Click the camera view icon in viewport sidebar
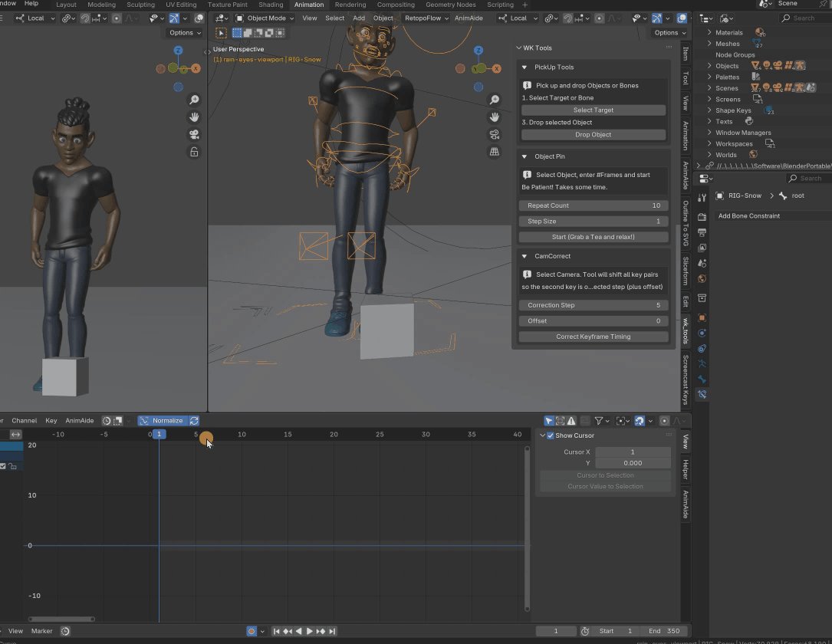This screenshot has width=832, height=644. [495, 136]
